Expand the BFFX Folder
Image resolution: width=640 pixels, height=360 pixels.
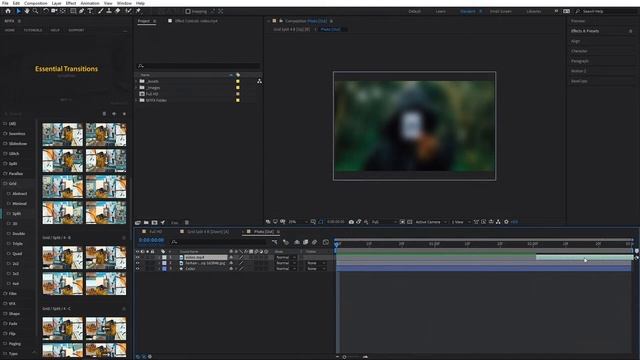click(x=137, y=100)
